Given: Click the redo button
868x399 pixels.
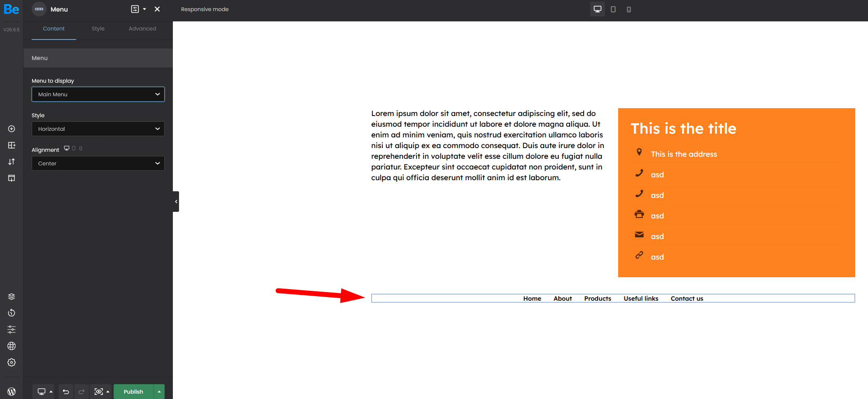Looking at the screenshot, I should [81, 392].
